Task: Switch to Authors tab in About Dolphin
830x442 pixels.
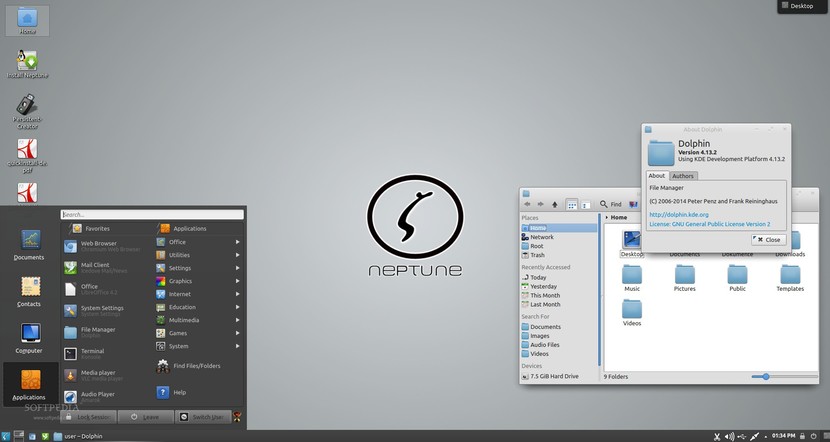Action: click(683, 176)
